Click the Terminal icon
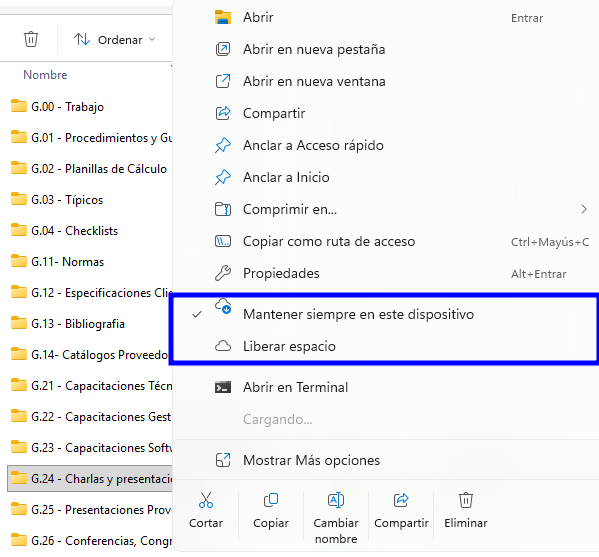 click(x=223, y=387)
